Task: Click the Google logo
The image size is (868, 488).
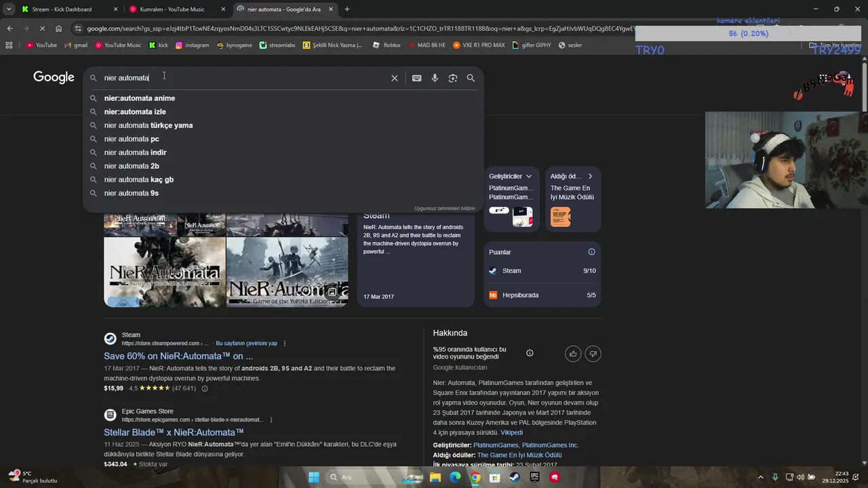Action: (x=54, y=77)
